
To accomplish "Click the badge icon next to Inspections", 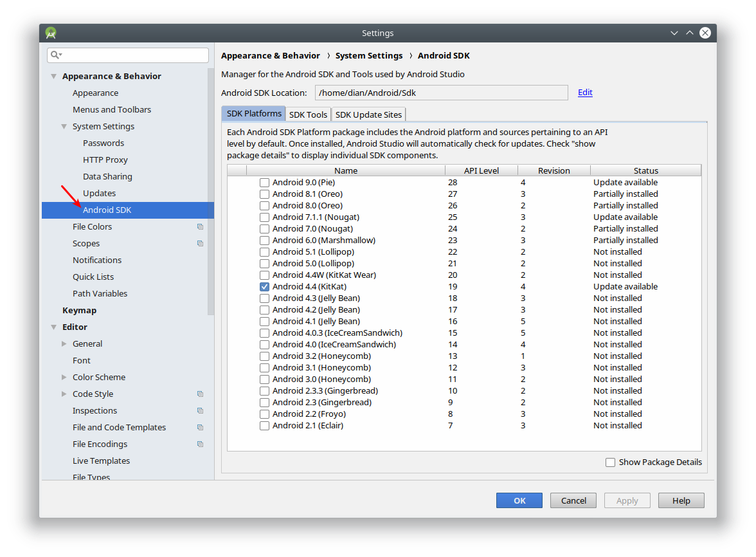I will coord(200,410).
